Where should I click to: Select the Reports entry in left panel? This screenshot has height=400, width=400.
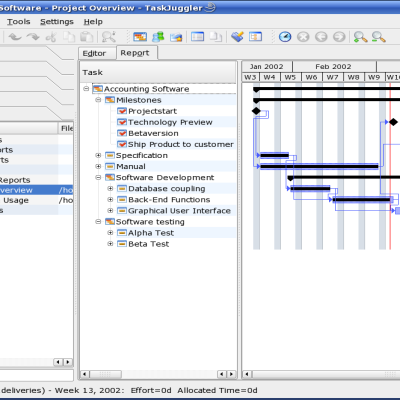click(x=36, y=180)
